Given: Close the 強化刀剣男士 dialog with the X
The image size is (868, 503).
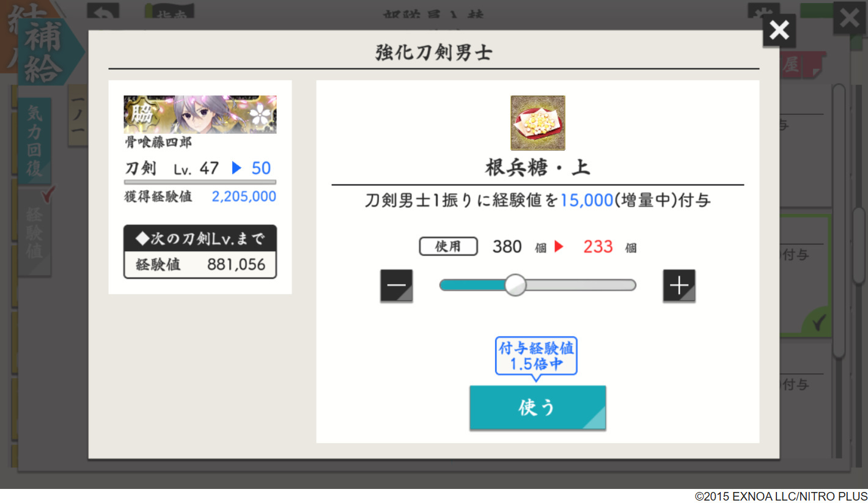Looking at the screenshot, I should [779, 30].
